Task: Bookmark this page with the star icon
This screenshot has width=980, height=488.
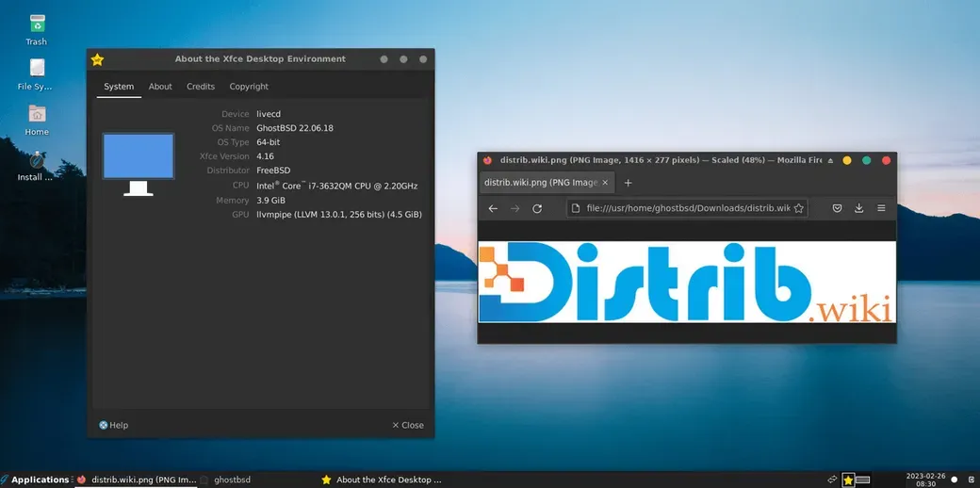Action: click(798, 208)
